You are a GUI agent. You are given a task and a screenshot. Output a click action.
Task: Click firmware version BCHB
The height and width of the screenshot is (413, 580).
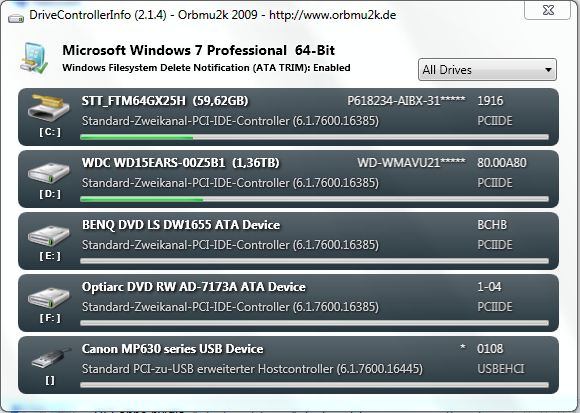click(492, 225)
